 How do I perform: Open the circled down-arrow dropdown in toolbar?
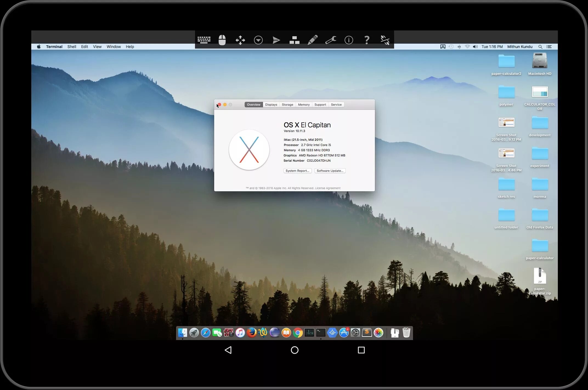pyautogui.click(x=258, y=40)
